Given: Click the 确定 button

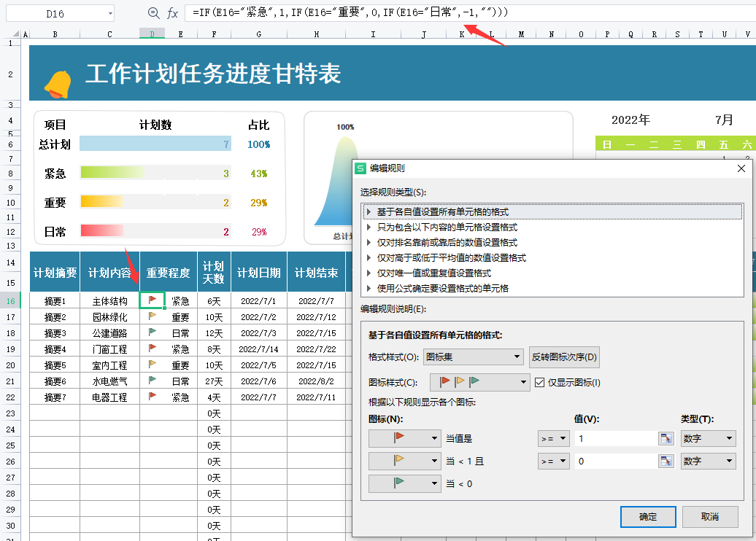Looking at the screenshot, I should (x=648, y=516).
